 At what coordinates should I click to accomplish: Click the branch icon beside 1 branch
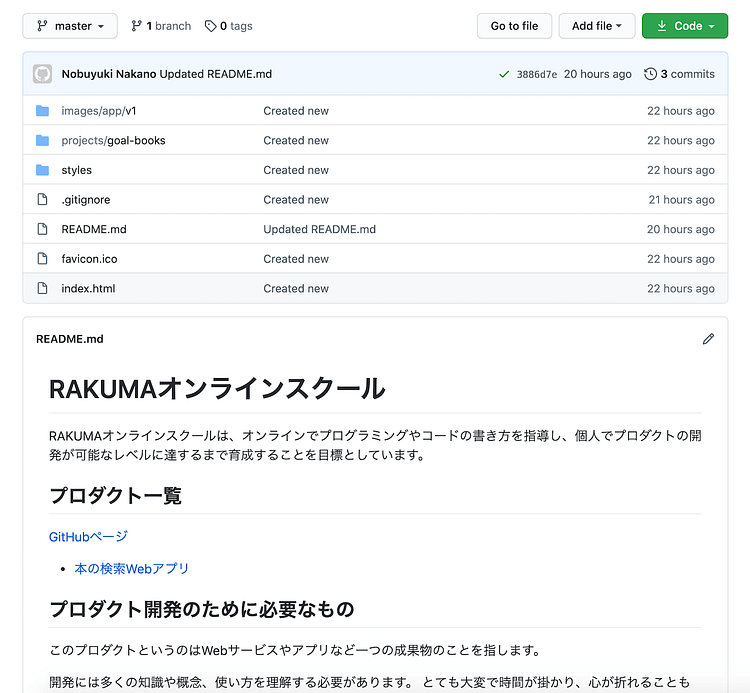[x=137, y=26]
